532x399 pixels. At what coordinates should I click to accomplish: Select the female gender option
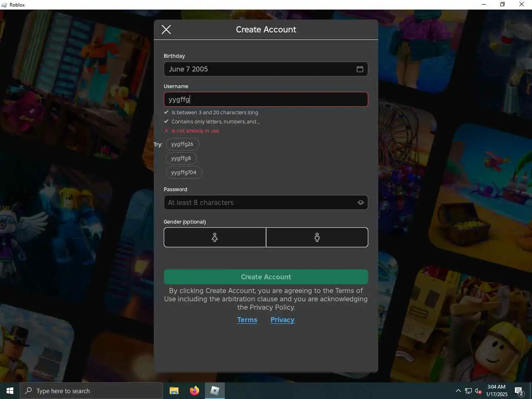pos(215,237)
